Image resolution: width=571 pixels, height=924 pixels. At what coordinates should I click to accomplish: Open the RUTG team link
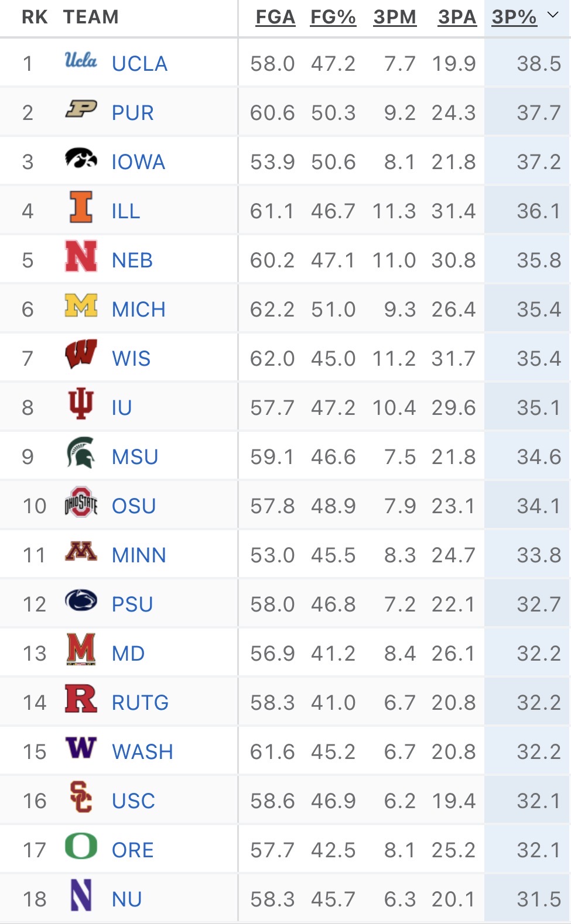click(x=140, y=703)
